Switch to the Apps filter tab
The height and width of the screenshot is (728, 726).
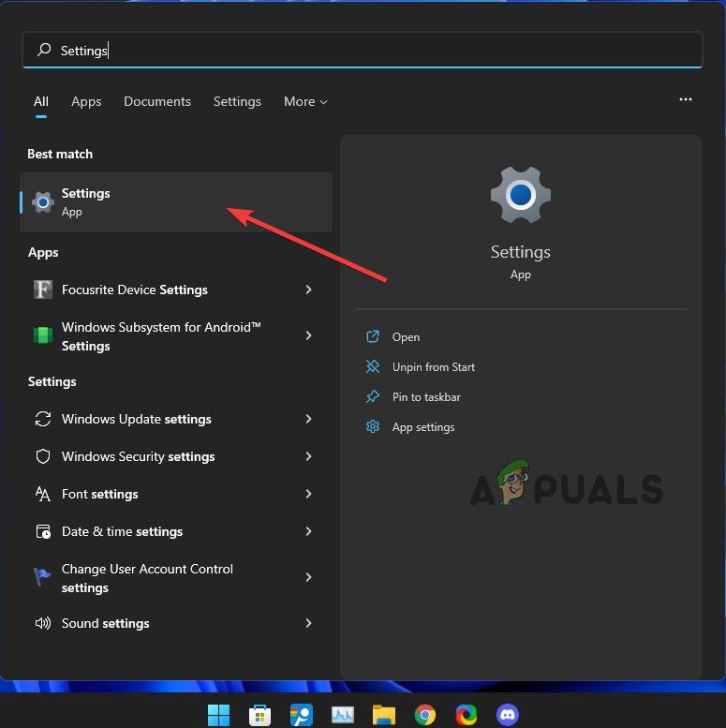(86, 101)
